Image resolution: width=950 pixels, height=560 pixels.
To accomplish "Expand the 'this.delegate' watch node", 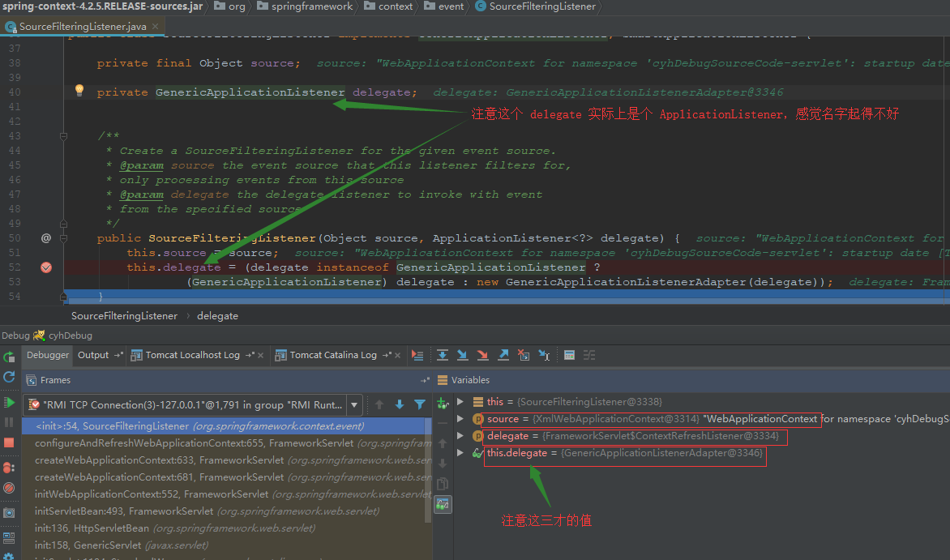I will [460, 453].
